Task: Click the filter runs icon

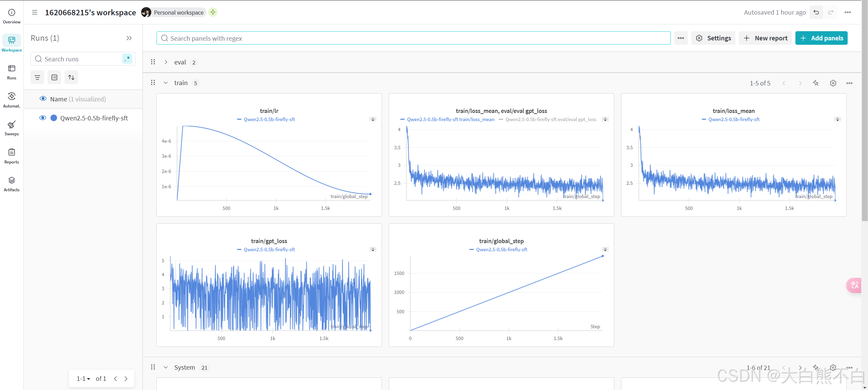Action: pos(37,77)
